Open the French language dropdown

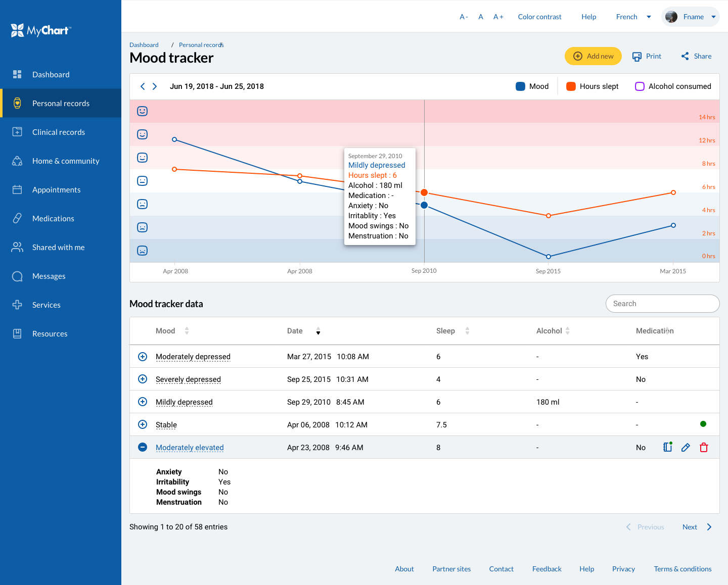click(x=633, y=17)
